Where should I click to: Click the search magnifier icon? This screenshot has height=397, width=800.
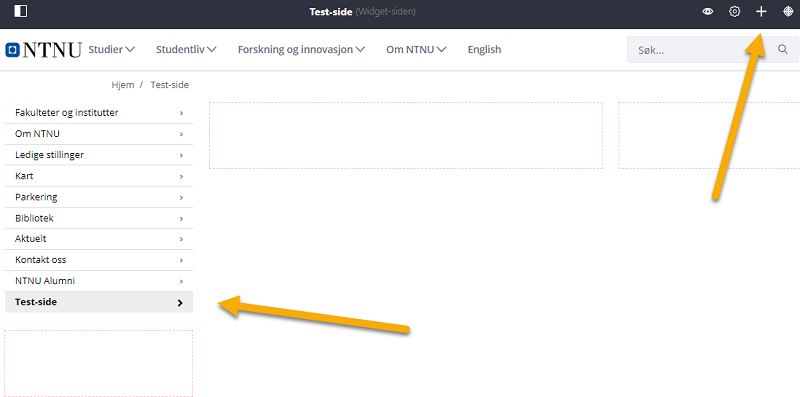[x=783, y=49]
